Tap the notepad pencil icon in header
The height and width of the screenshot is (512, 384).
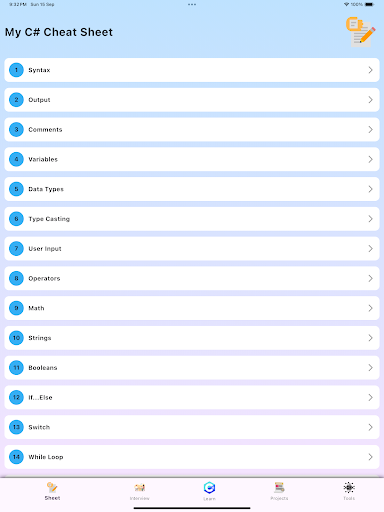[361, 32]
